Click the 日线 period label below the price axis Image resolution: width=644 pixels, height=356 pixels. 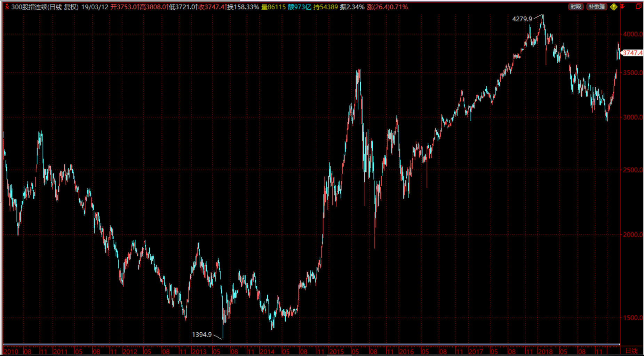[x=632, y=351]
